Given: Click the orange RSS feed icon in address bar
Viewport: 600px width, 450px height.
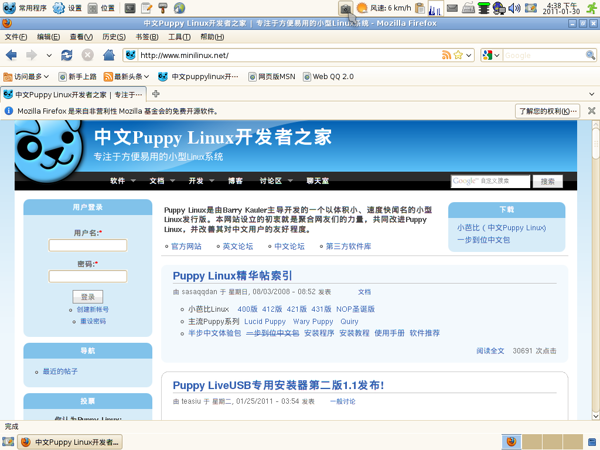Looking at the screenshot, I should (446, 55).
